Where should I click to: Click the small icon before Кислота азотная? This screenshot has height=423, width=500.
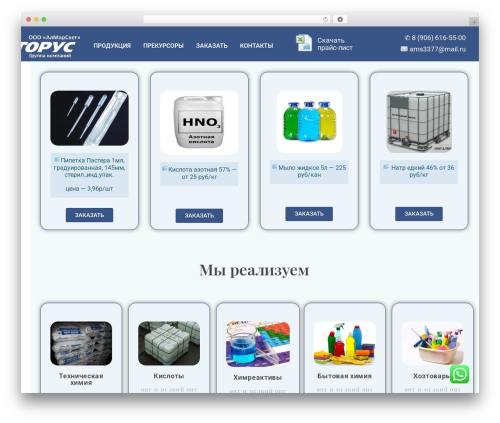[164, 169]
